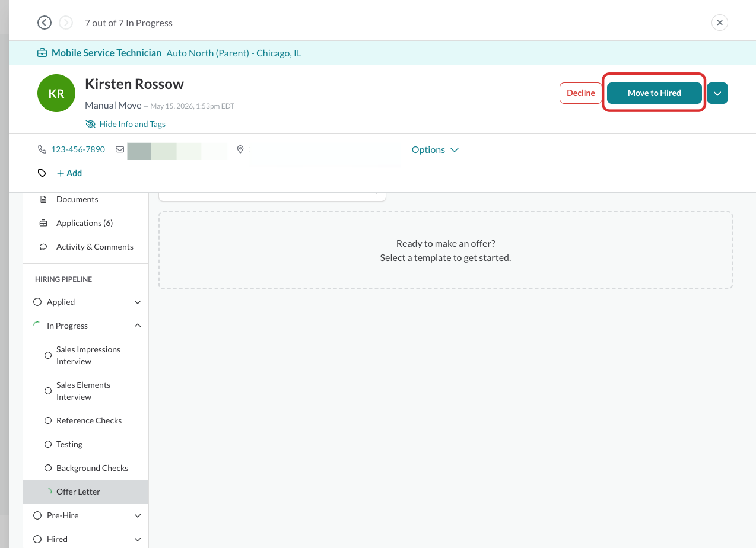Click the email envelope icon
Screen dimensions: 756x548
(x=119, y=149)
